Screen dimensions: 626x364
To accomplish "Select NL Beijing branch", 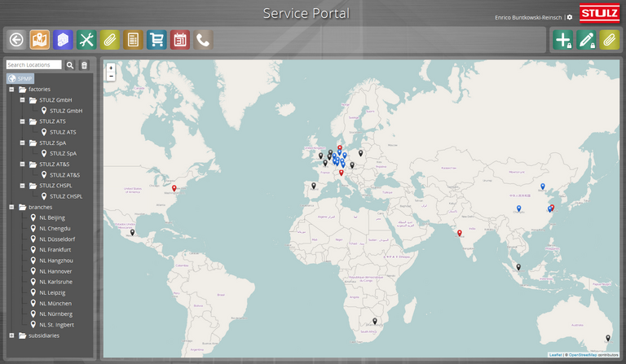I will point(48,217).
